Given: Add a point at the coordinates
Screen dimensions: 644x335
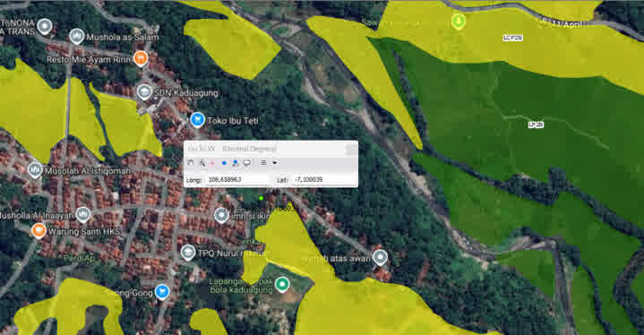Looking at the screenshot, I should click(x=224, y=163).
